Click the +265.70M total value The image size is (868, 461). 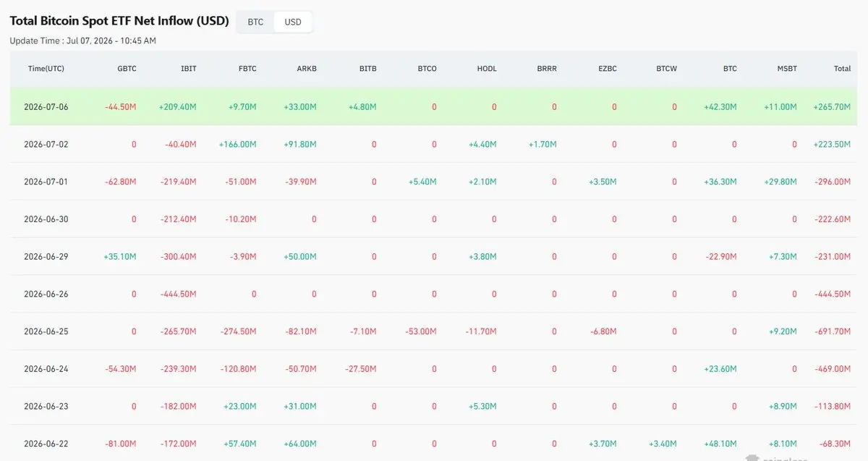[x=832, y=106]
